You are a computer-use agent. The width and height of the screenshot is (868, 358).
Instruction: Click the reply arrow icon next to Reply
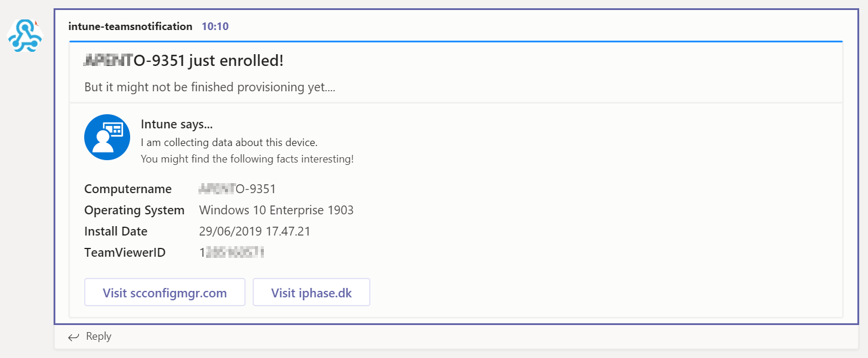coord(73,336)
